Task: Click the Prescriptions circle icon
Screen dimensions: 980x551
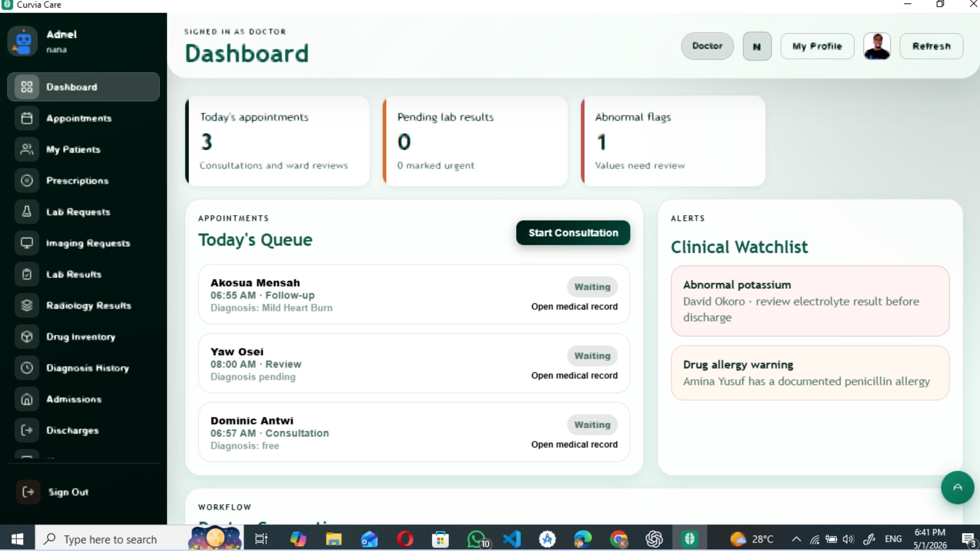Action: pyautogui.click(x=27, y=181)
